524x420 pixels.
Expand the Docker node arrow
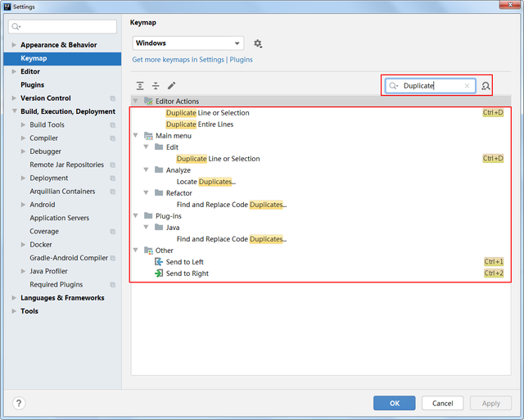click(23, 245)
